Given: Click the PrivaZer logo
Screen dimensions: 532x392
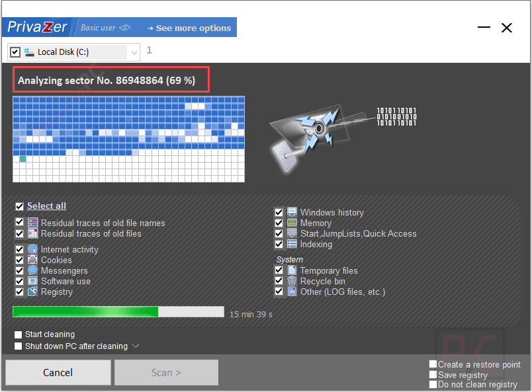Looking at the screenshot, I should tap(36, 27).
